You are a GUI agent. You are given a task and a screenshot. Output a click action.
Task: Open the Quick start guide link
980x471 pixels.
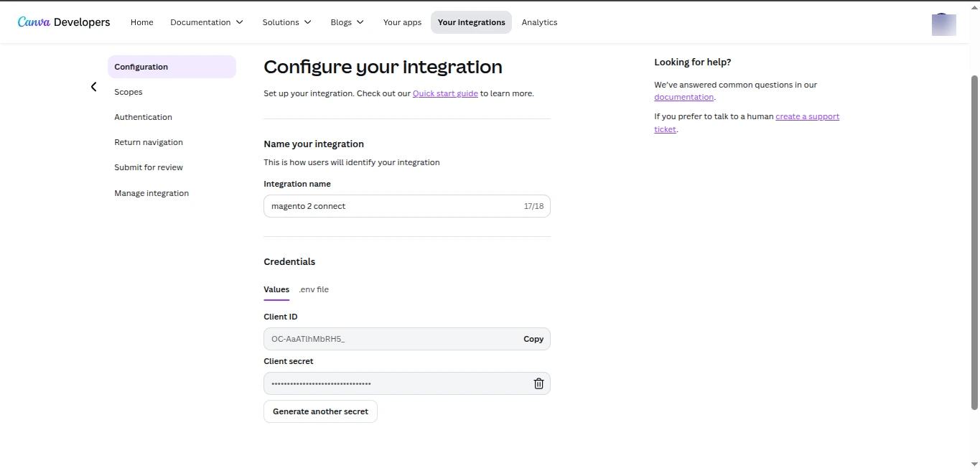[x=445, y=93]
